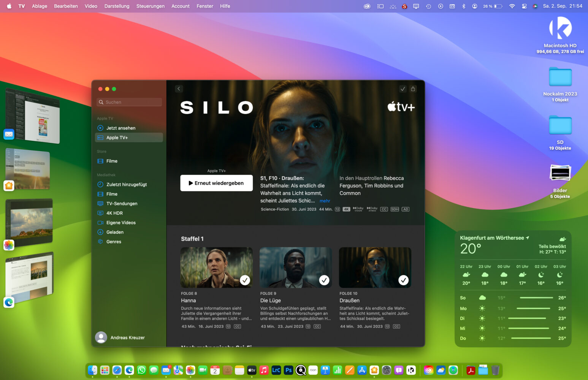This screenshot has width=588, height=380.
Task: Select Apple TV+ in the sidebar
Action: click(129, 138)
